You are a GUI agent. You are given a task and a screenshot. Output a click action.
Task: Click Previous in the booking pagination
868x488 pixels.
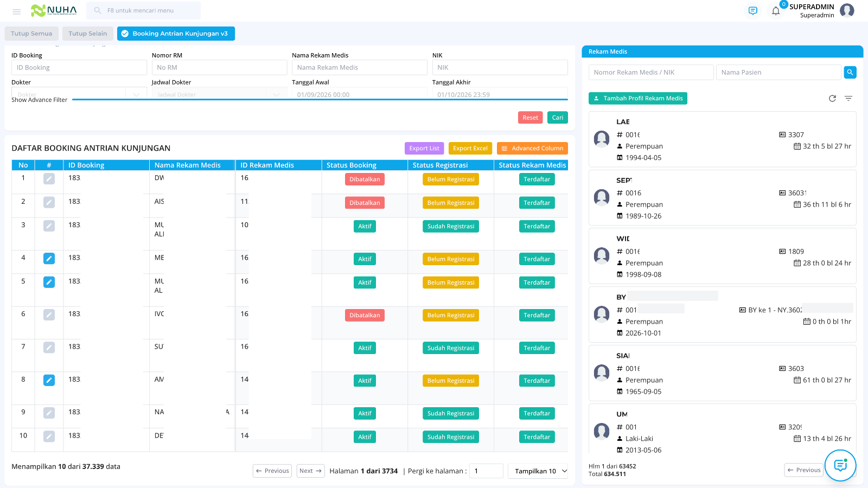tap(272, 471)
